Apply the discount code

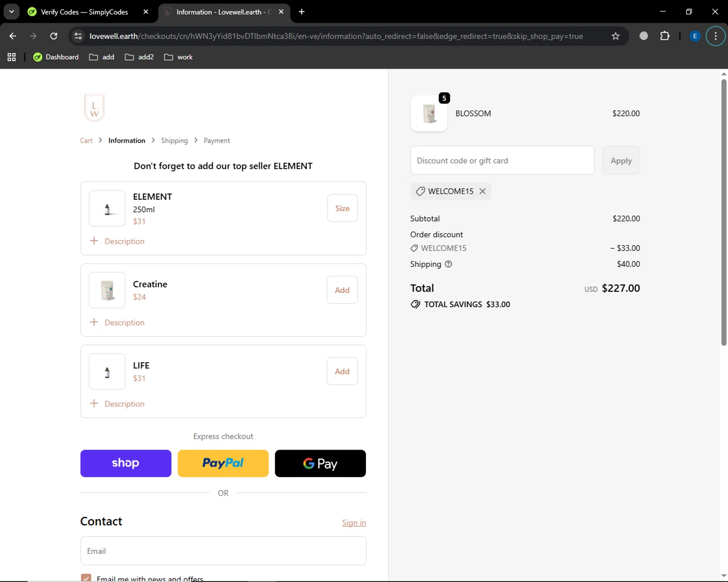click(x=621, y=160)
